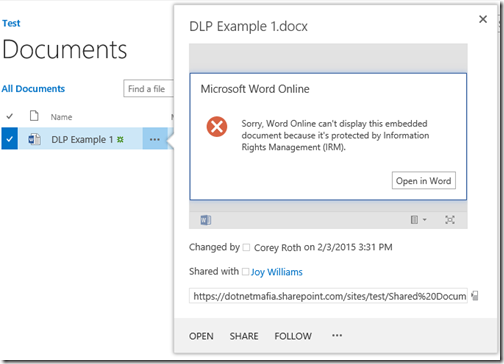This screenshot has width=504, height=364.
Task: Click the Documents page heading
Action: (65, 50)
